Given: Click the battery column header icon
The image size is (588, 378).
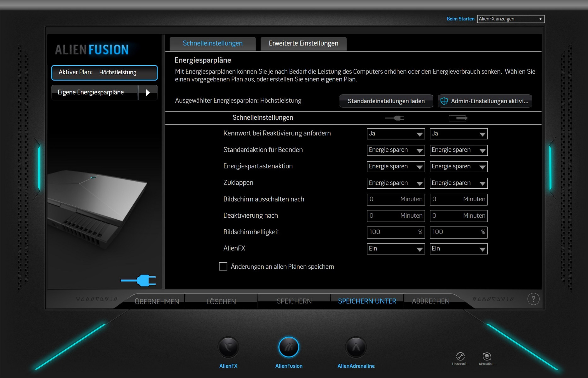Looking at the screenshot, I should (x=458, y=118).
